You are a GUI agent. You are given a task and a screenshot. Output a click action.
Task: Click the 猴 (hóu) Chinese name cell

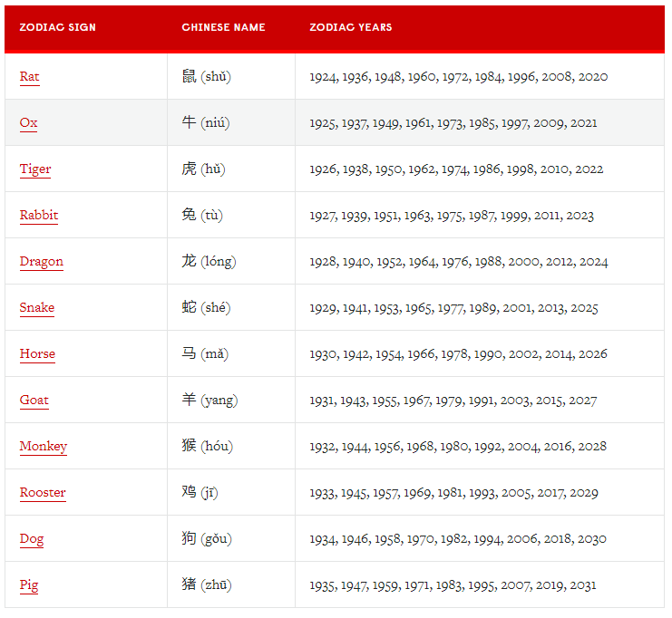click(x=207, y=447)
